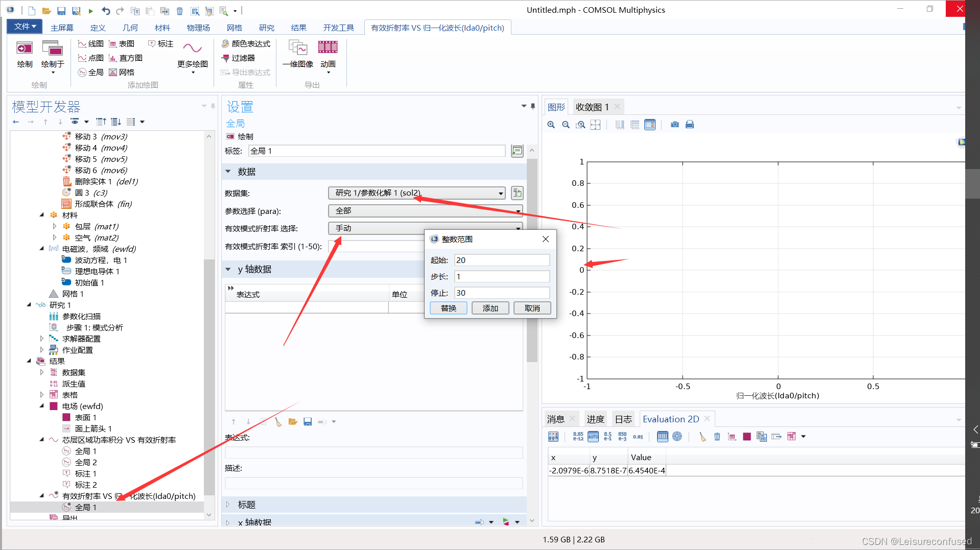The image size is (980, 550).
Task: Click the Value cell 6.4540E-4
Action: [x=647, y=471]
